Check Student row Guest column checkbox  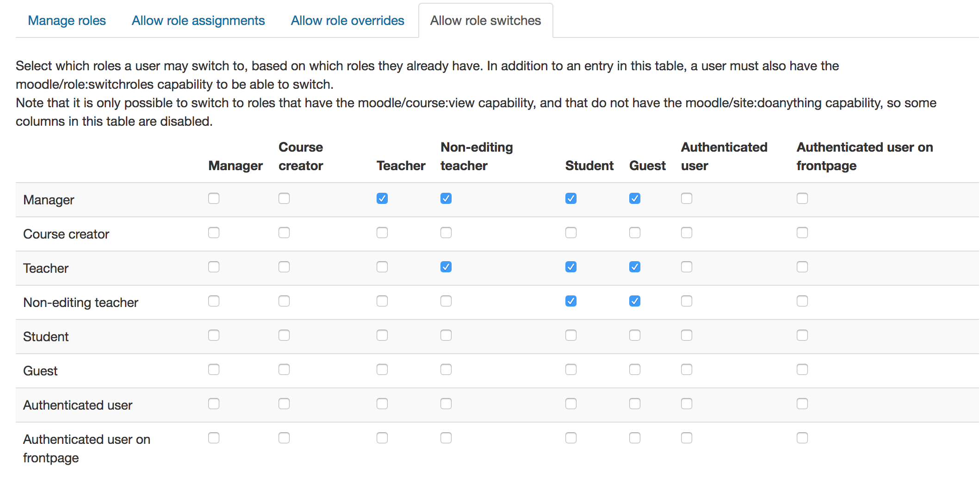click(635, 336)
